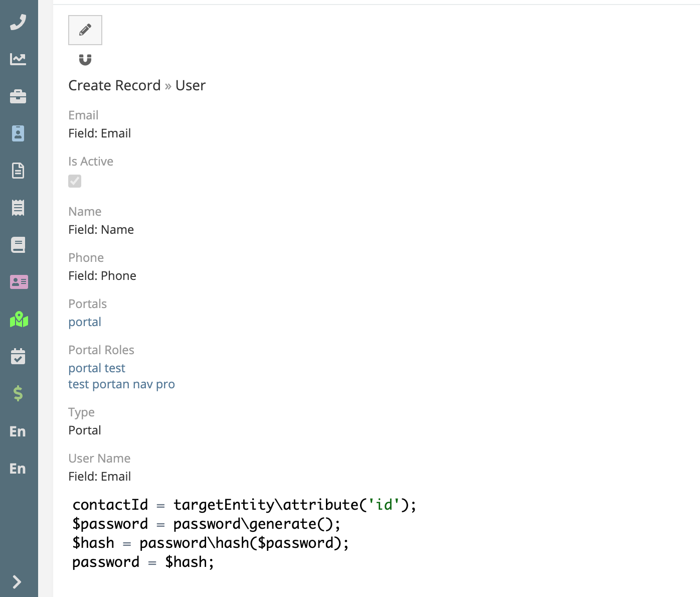Image resolution: width=700 pixels, height=597 pixels.
Task: Expand the sidebar with the chevron arrow
Action: (17, 582)
